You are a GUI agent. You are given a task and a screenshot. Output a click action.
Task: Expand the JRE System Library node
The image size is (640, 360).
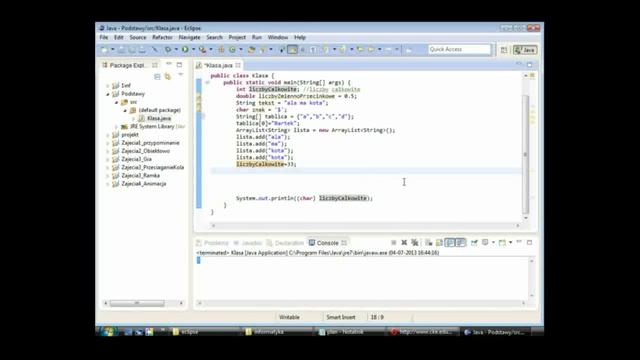tap(116, 127)
